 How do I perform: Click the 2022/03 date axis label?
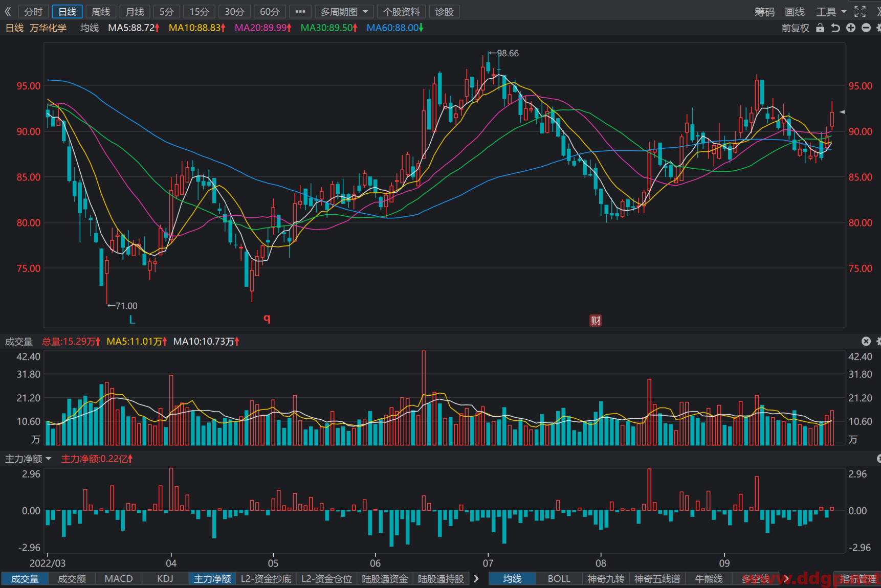coord(48,563)
